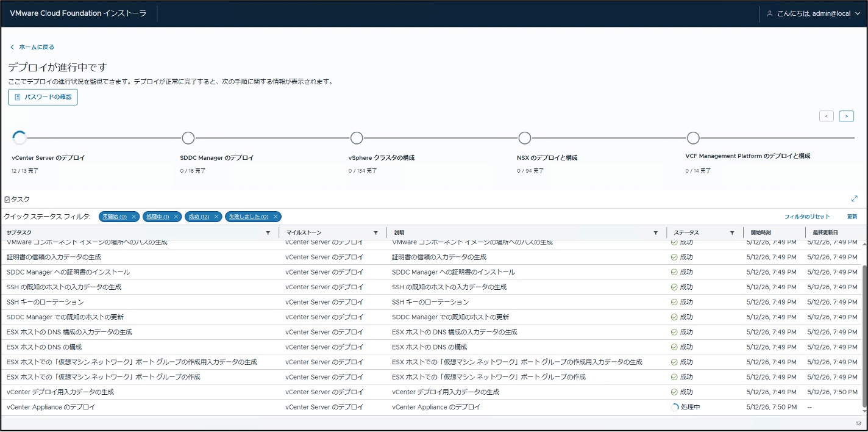Toggle the 失敗しました (0) status filter

(249, 217)
